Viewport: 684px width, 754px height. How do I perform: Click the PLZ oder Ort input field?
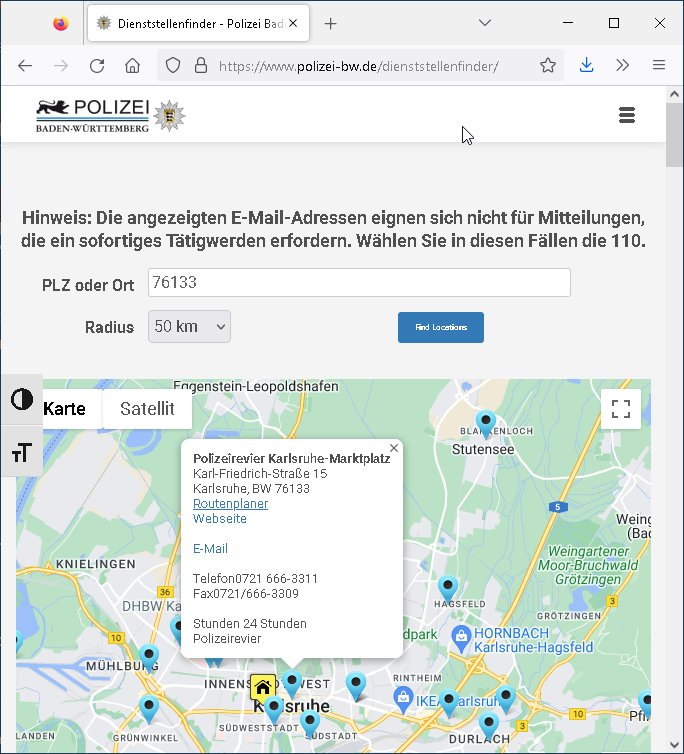click(x=359, y=283)
